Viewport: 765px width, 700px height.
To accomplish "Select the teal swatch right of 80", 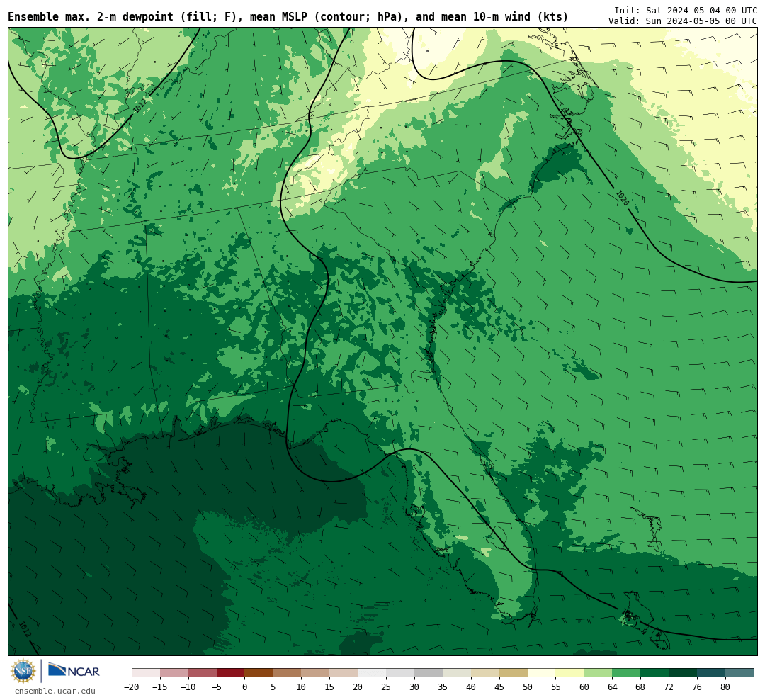I will click(740, 673).
